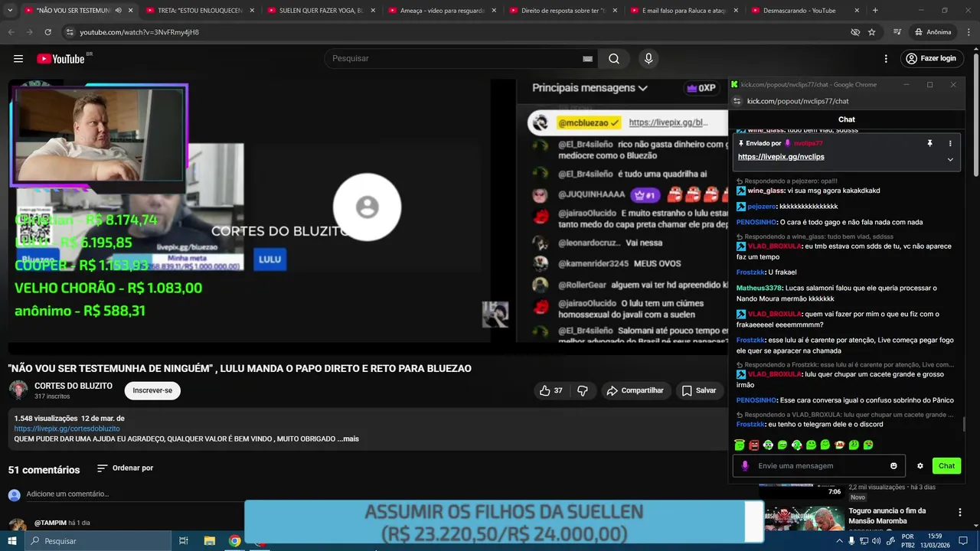Open YouTube settings three-dot menu

click(x=886, y=59)
